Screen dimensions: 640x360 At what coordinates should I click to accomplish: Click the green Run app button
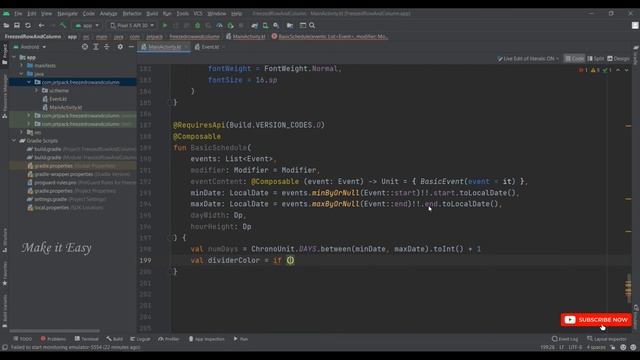165,25
